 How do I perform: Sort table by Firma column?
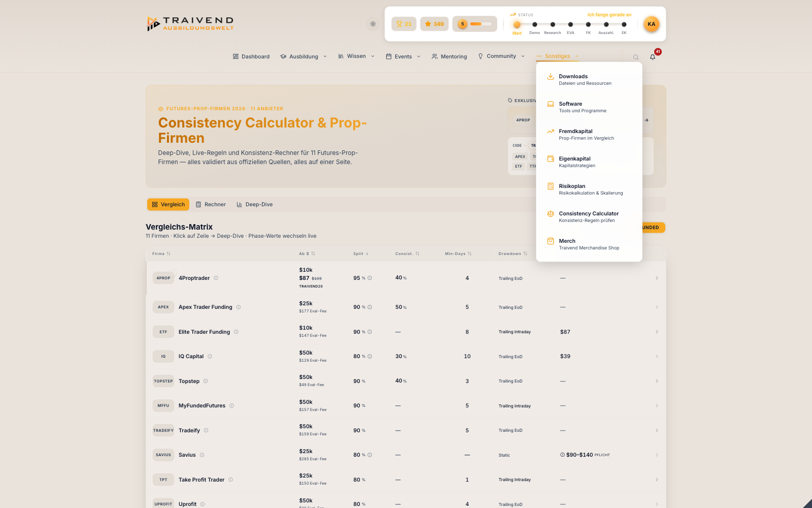click(161, 253)
